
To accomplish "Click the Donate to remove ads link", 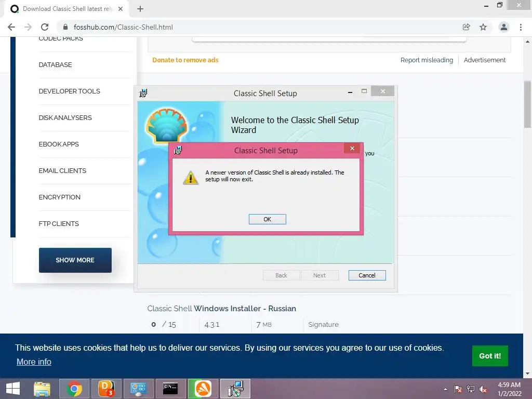I will [x=185, y=60].
